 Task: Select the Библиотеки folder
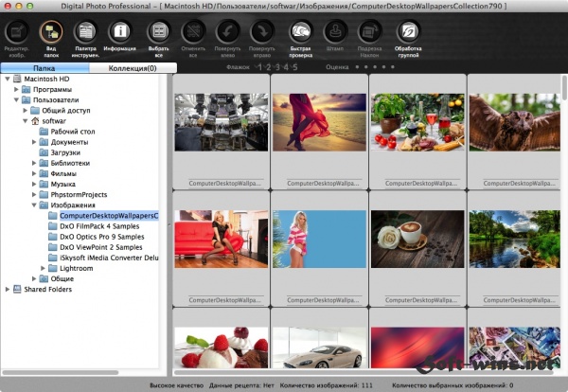[70, 163]
